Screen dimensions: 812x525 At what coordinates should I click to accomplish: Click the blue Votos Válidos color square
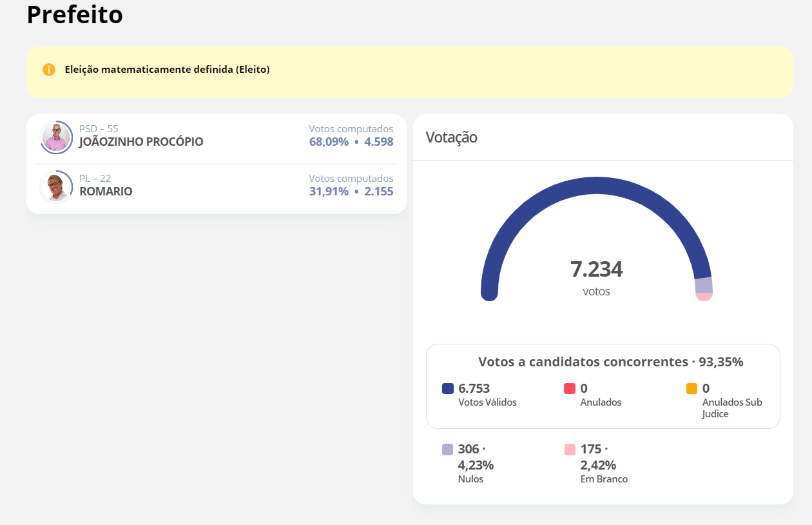(448, 389)
